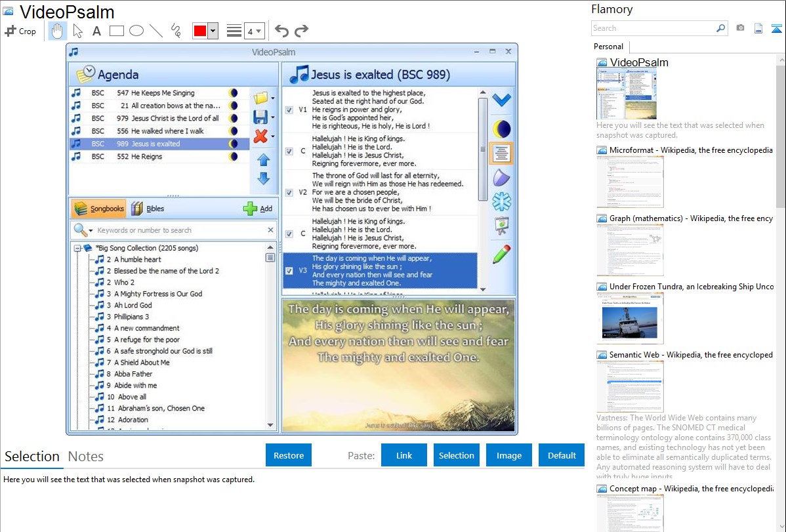Toggle moon icon for Jesus is exalted
Viewport: 786px width, 532px height.
pyautogui.click(x=233, y=144)
